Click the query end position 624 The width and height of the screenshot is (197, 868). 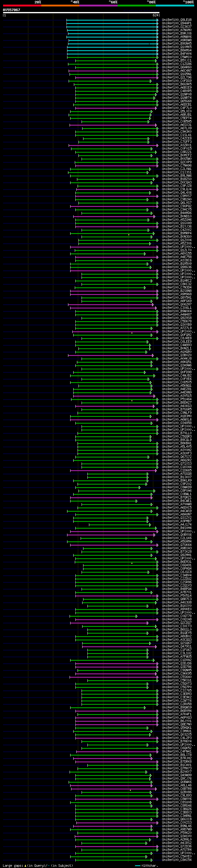point(155,15)
